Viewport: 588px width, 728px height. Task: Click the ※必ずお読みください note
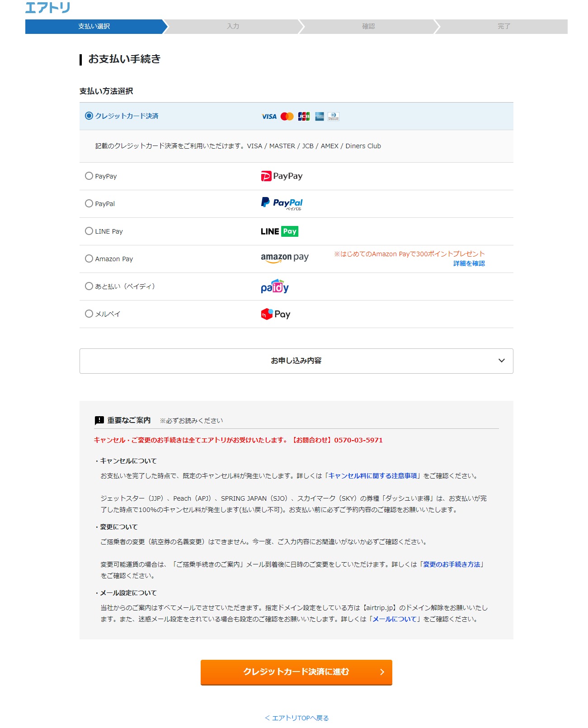(191, 421)
